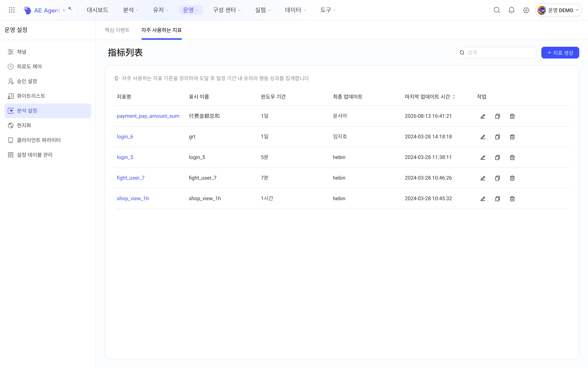Expand the 운영 menu dropdown
This screenshot has width=588, height=368.
(x=191, y=10)
